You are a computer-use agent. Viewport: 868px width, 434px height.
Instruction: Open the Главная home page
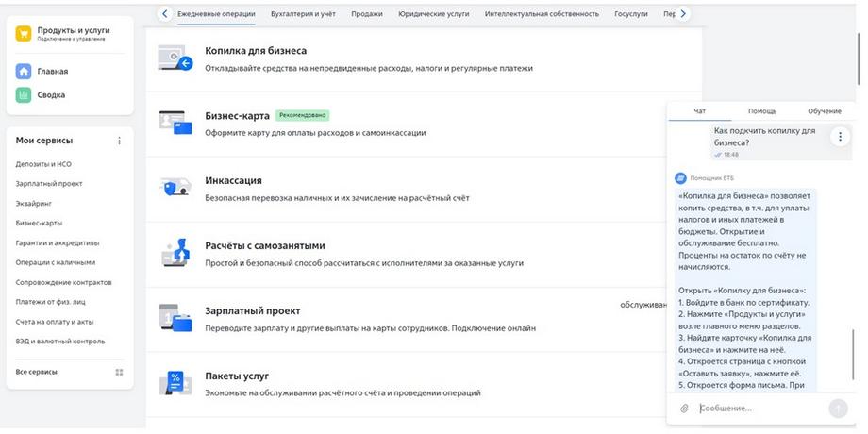tap(52, 71)
